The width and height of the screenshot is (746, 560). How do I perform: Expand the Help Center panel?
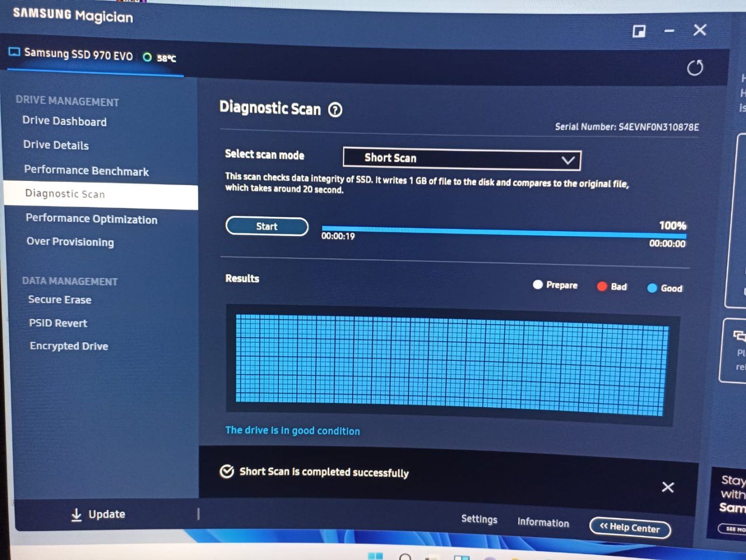tap(630, 528)
